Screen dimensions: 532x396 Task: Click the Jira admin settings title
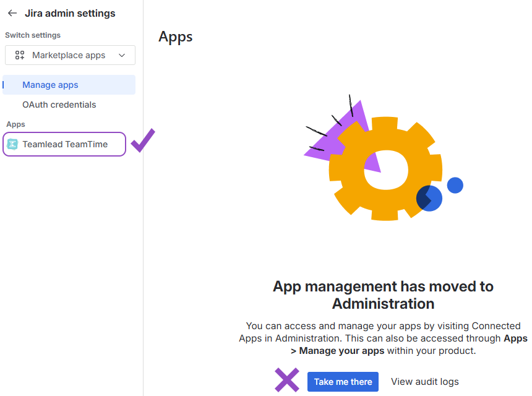[x=70, y=13]
